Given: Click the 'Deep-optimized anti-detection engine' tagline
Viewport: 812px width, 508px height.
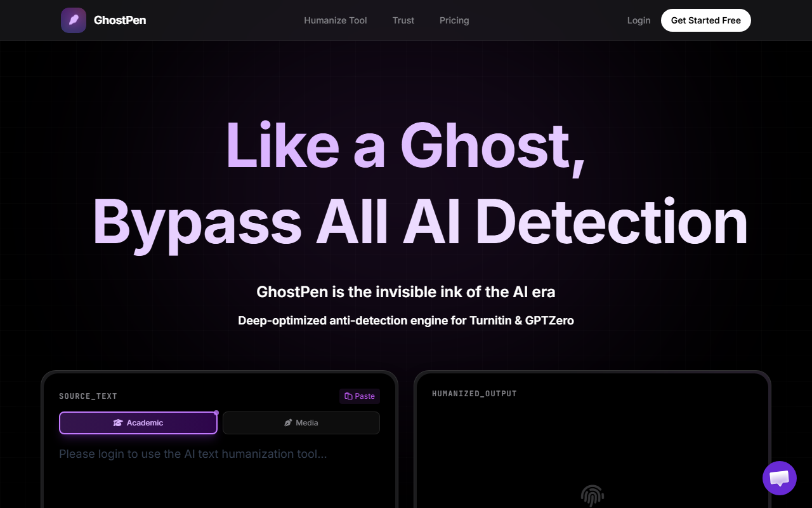Looking at the screenshot, I should 406,321.
